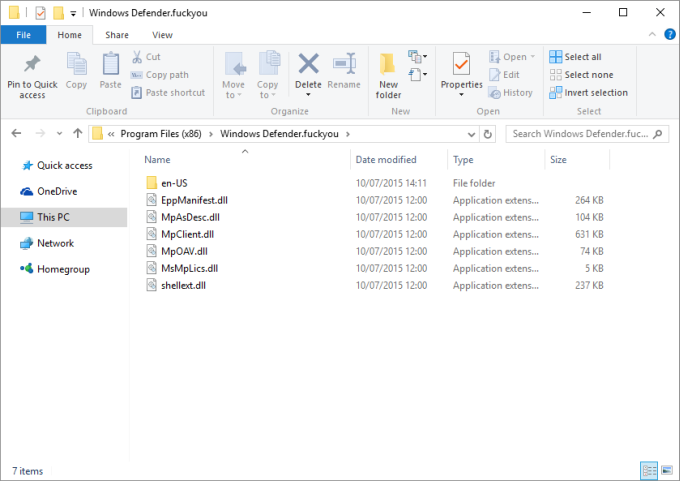Screen dimensions: 680x481
Task: Click Invert selection button
Action: 588,93
